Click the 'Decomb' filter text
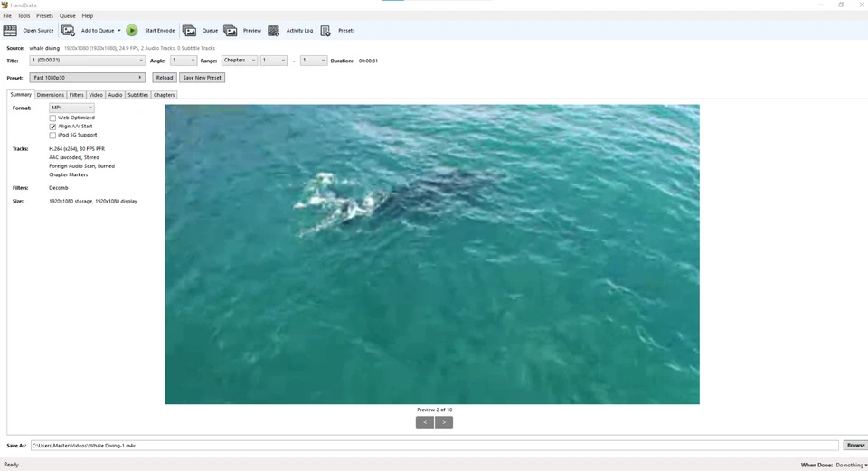 (59, 188)
